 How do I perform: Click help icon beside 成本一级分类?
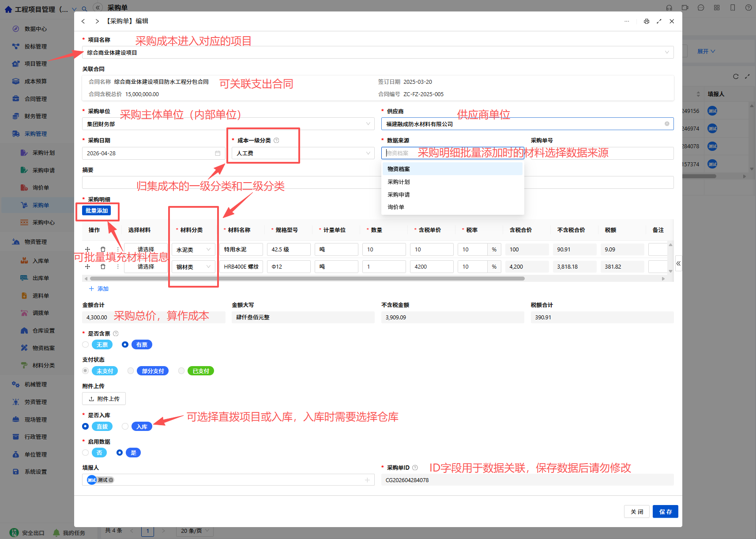point(276,140)
